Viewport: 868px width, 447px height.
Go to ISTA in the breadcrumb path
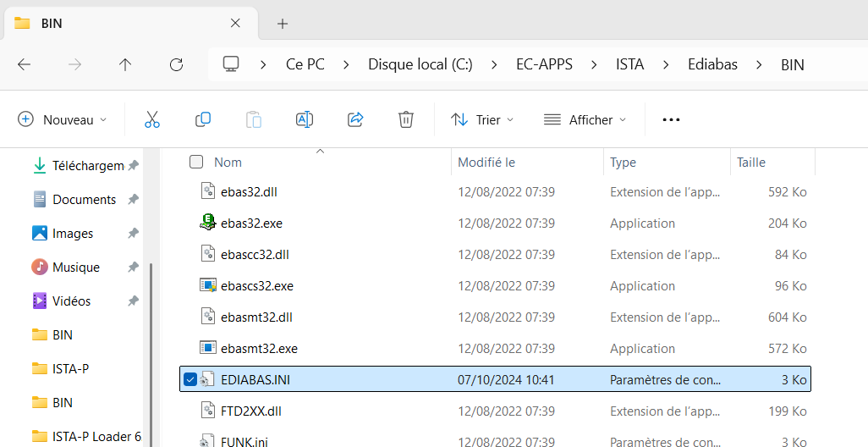629,64
